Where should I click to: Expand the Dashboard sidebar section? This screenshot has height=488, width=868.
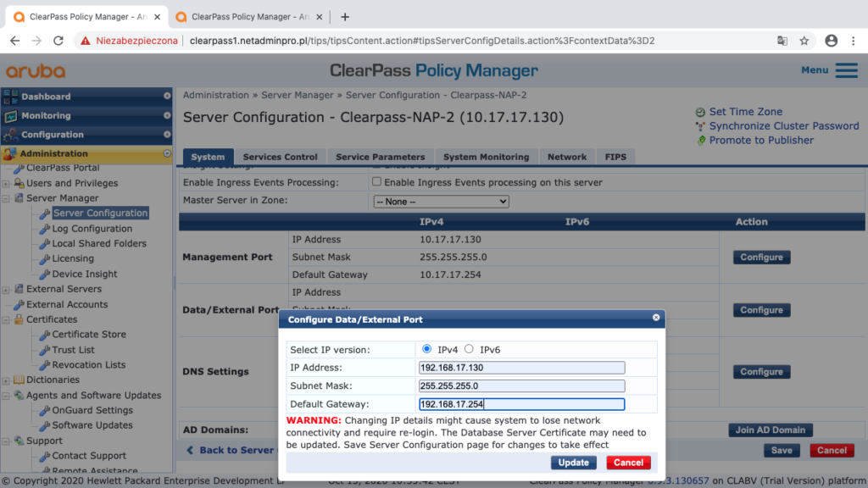pos(167,97)
